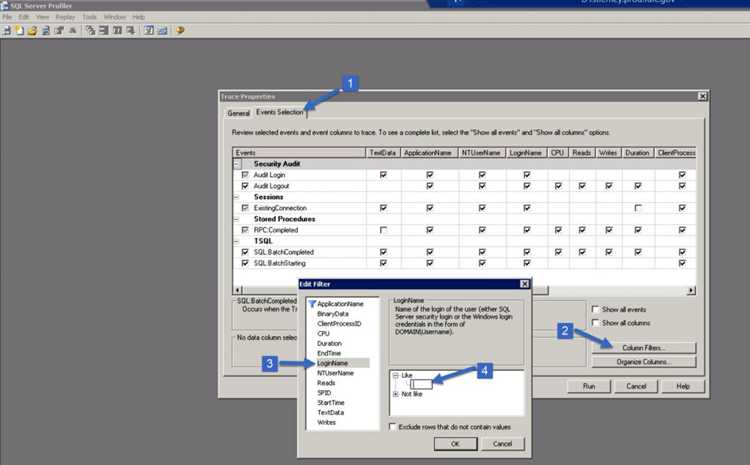
Task: Click the Organize Columns... button
Action: pos(642,361)
